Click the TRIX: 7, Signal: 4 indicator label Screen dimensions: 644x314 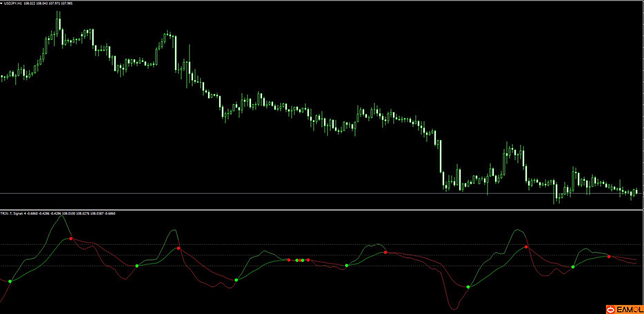point(12,214)
